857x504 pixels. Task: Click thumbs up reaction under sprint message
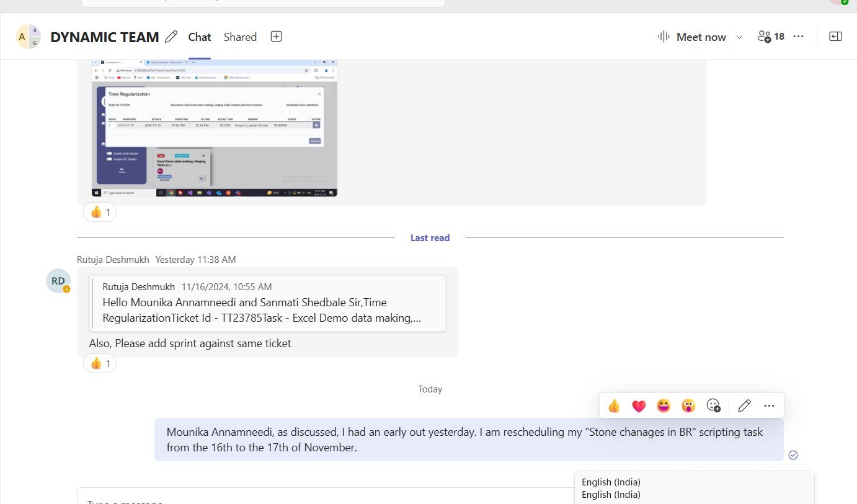pyautogui.click(x=100, y=363)
